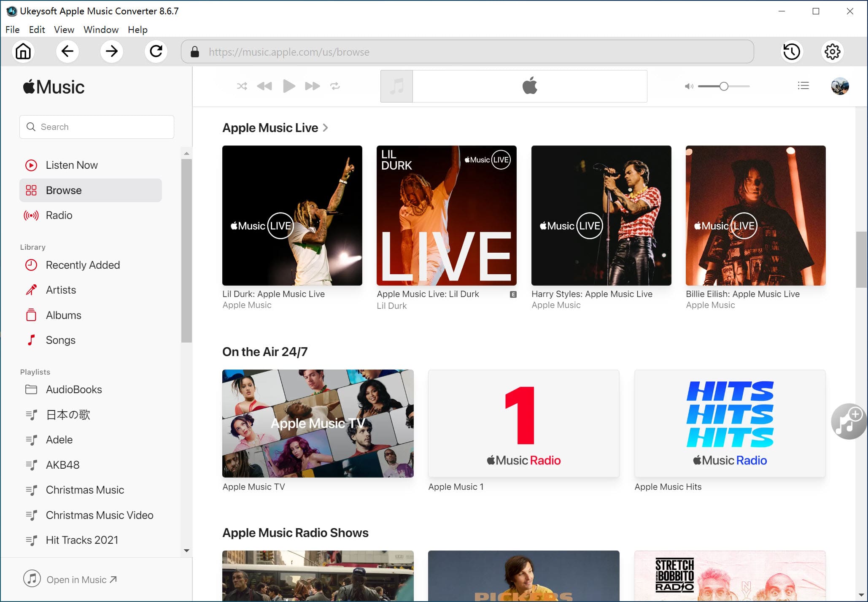
Task: Open the Help menu
Action: click(138, 30)
